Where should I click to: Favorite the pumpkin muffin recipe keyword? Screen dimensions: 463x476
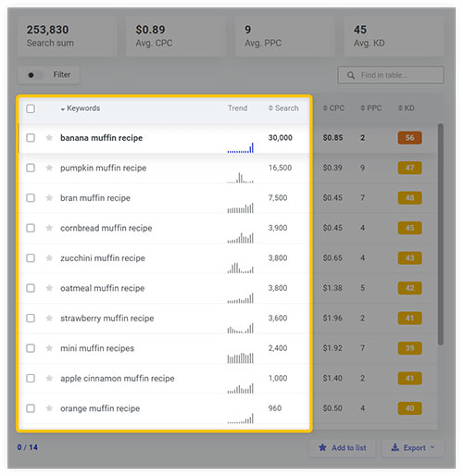(49, 168)
